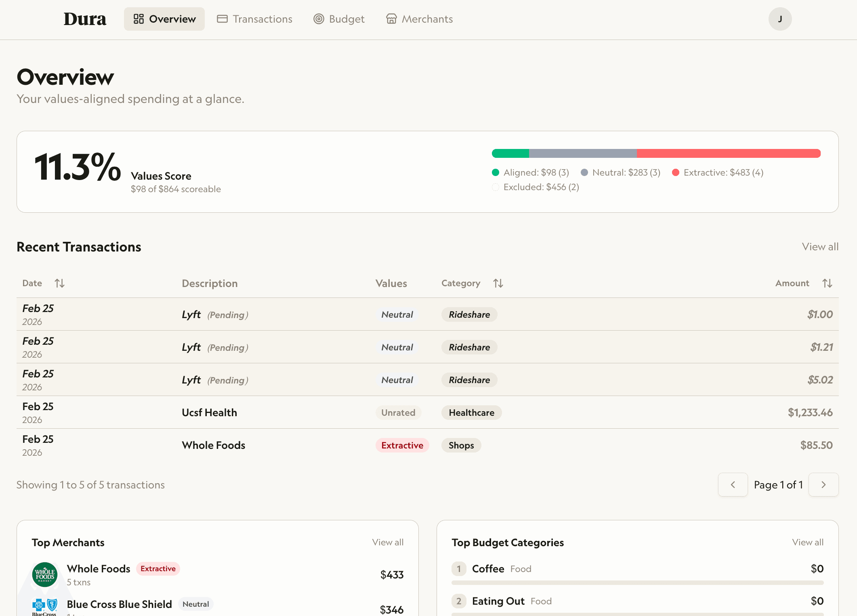
Task: Switch to the Transactions tab
Action: click(x=254, y=19)
